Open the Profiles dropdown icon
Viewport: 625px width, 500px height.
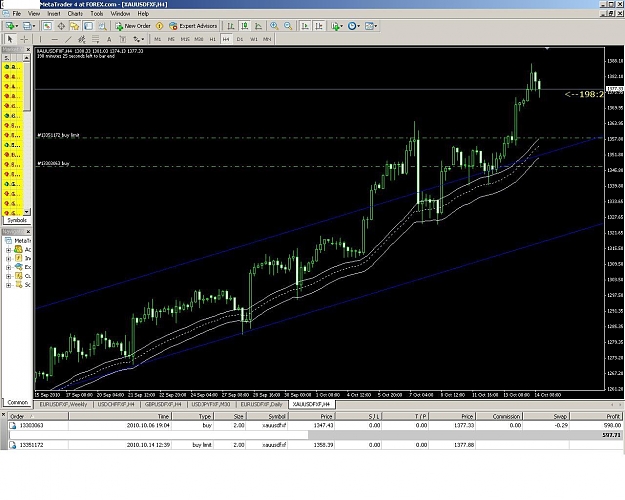[29, 26]
